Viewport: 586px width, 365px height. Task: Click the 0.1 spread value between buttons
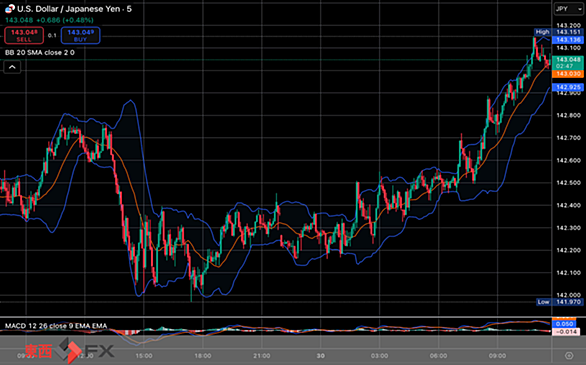click(52, 35)
